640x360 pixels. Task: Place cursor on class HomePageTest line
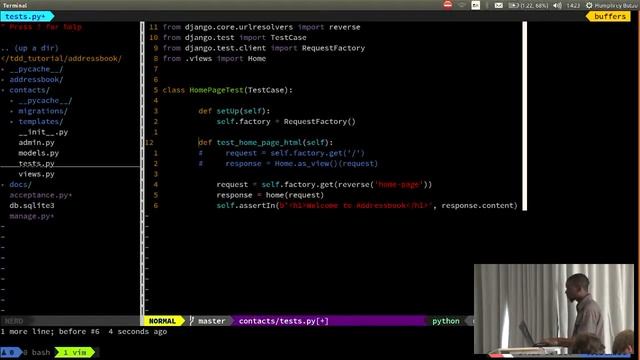tap(227, 90)
